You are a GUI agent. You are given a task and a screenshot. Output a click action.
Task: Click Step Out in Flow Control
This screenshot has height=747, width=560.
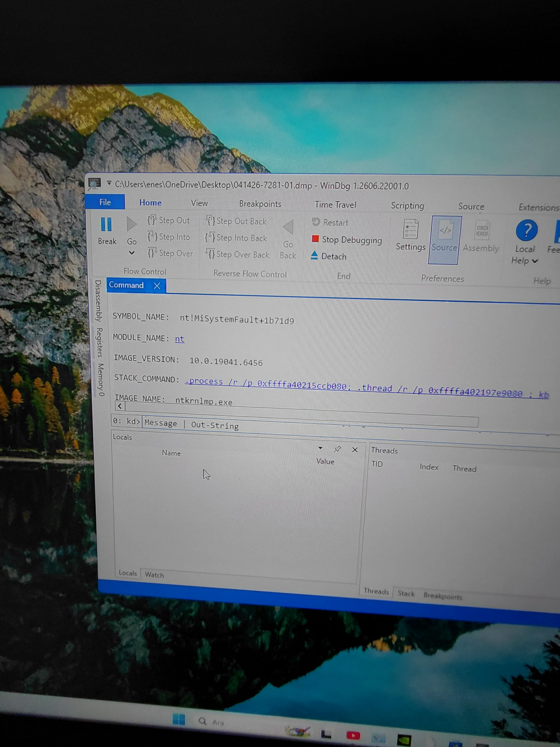[169, 220]
